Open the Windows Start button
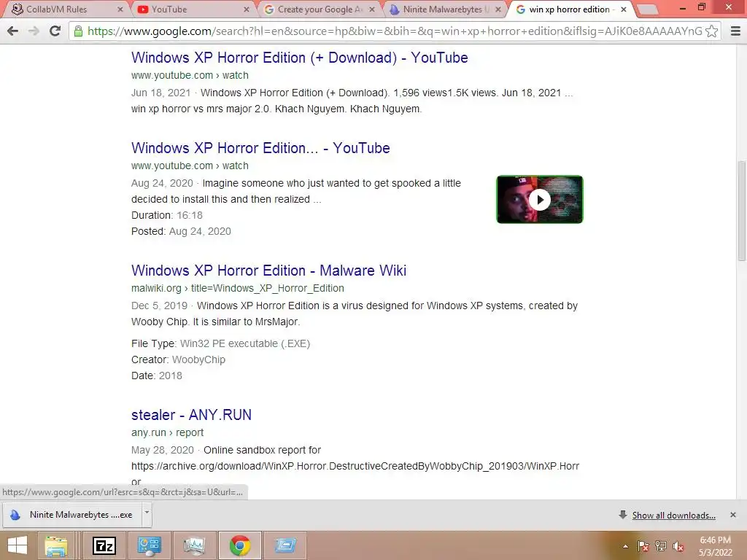 pos(18,545)
